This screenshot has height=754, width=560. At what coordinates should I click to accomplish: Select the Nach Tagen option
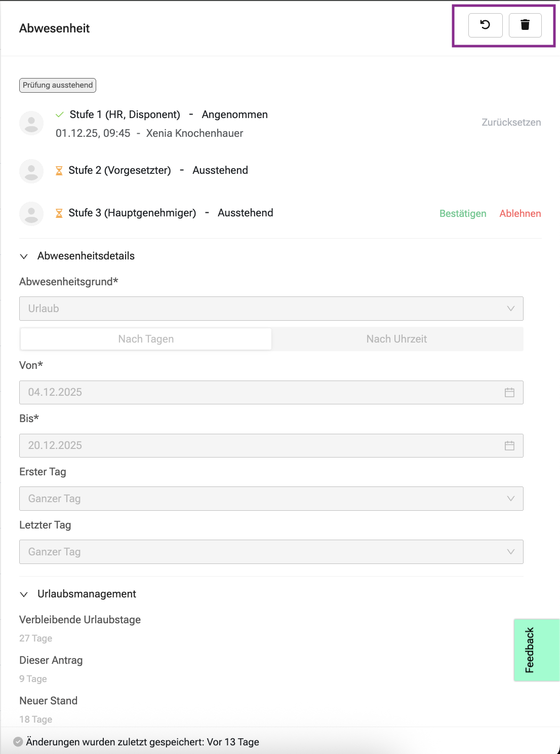146,339
